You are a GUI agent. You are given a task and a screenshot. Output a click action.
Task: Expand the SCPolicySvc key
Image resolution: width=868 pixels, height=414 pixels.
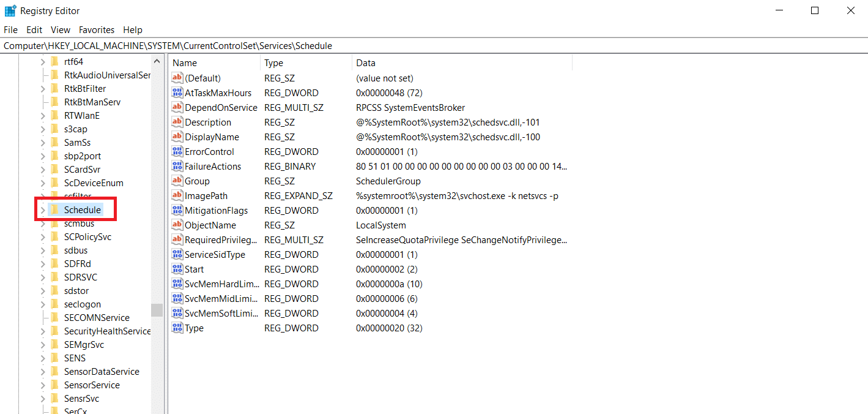[43, 237]
